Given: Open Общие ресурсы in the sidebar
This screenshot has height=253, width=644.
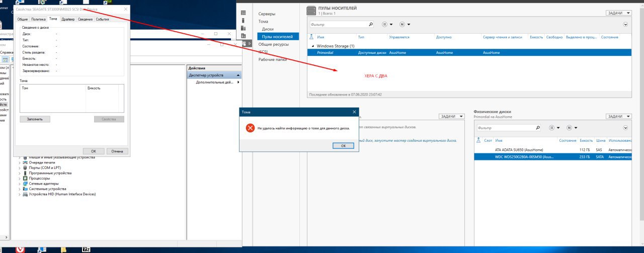Looking at the screenshot, I should tap(273, 44).
